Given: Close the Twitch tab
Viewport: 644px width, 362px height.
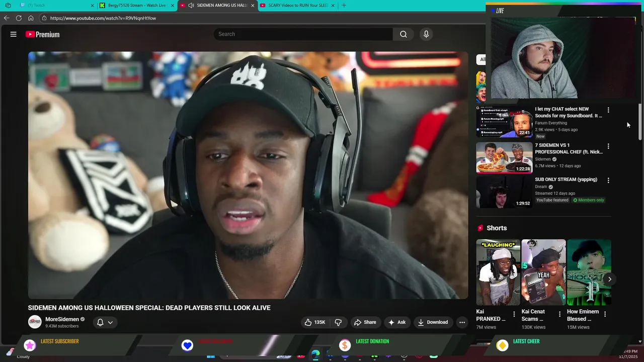Looking at the screenshot, I should click(93, 6).
